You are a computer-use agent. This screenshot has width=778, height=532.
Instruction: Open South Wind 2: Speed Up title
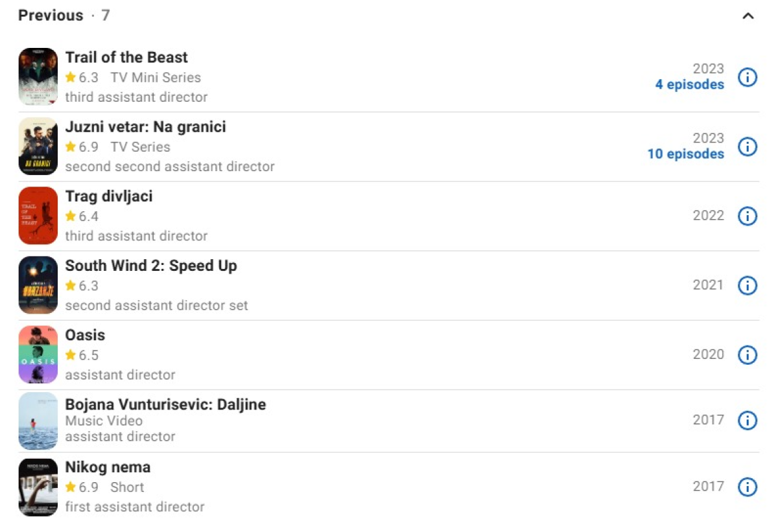click(151, 266)
